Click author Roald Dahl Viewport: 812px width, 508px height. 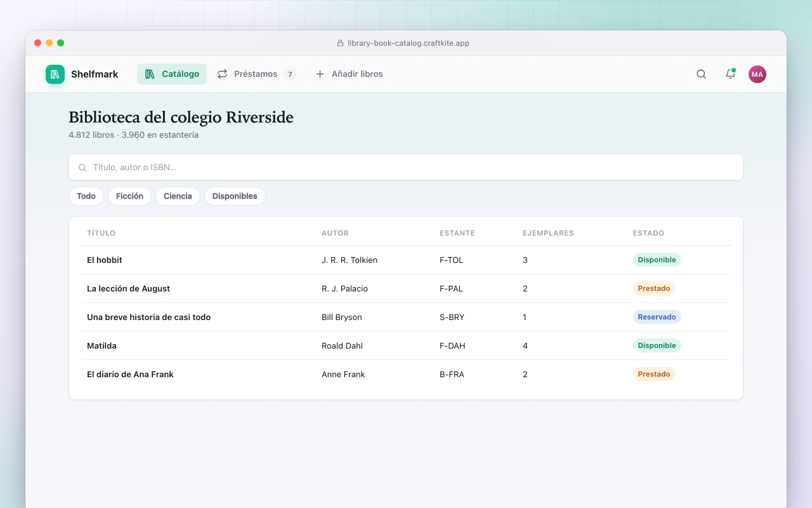click(x=342, y=345)
